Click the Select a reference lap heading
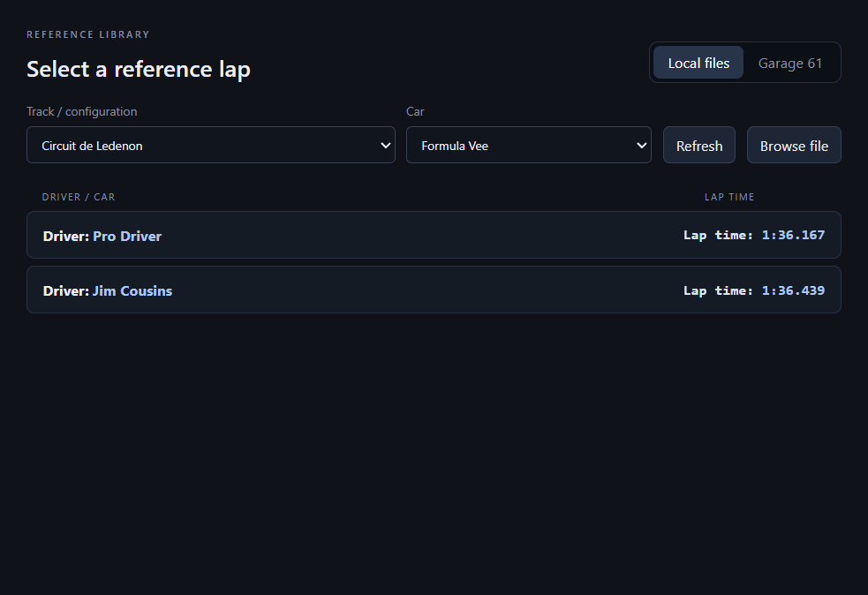 (139, 70)
